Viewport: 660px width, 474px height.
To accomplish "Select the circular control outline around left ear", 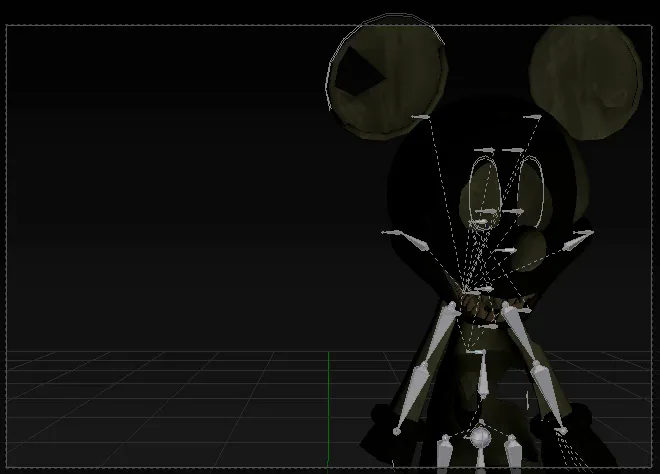I will click(385, 62).
